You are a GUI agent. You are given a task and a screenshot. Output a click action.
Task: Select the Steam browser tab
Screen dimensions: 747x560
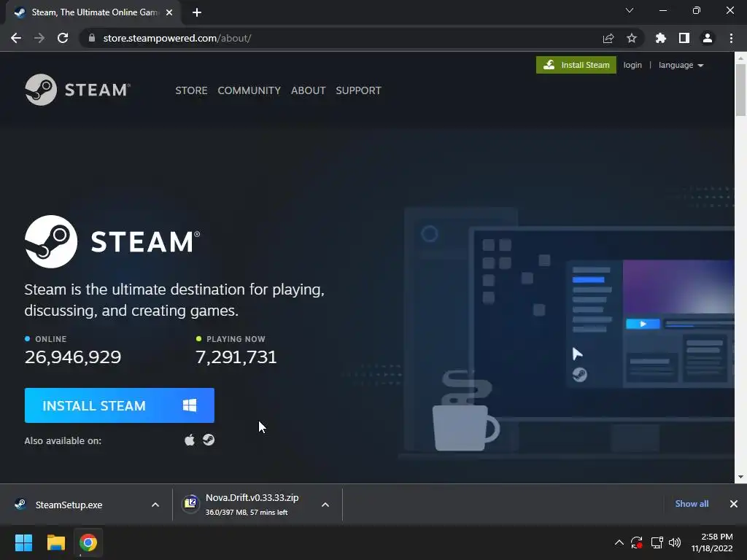[x=93, y=12]
